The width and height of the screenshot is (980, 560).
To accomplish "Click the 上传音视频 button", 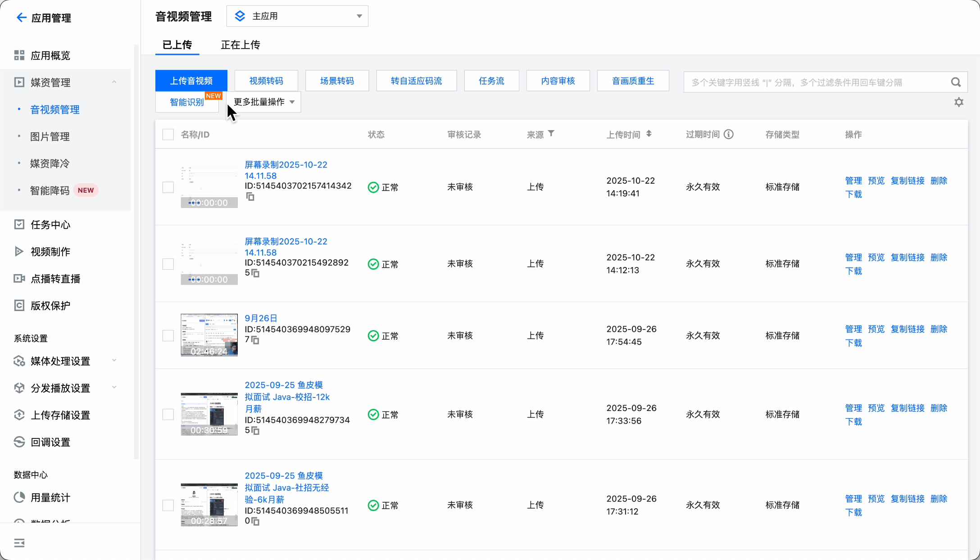I will tap(191, 81).
